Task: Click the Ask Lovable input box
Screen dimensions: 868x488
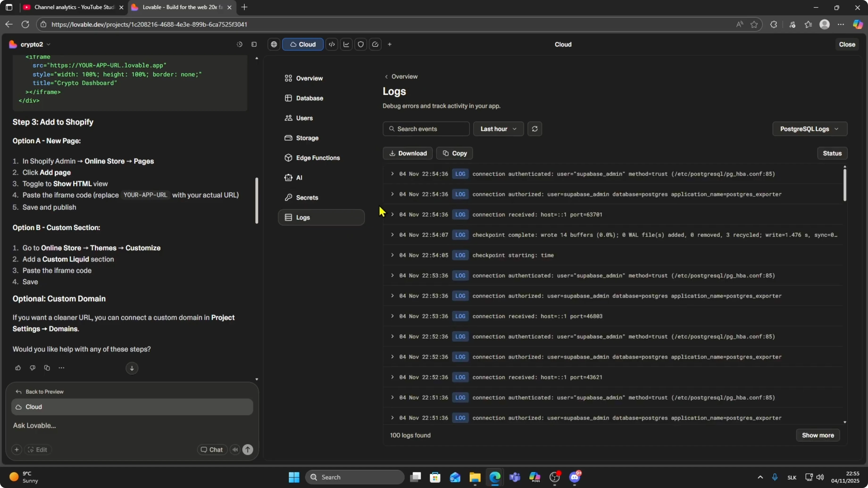Action: pos(132,425)
